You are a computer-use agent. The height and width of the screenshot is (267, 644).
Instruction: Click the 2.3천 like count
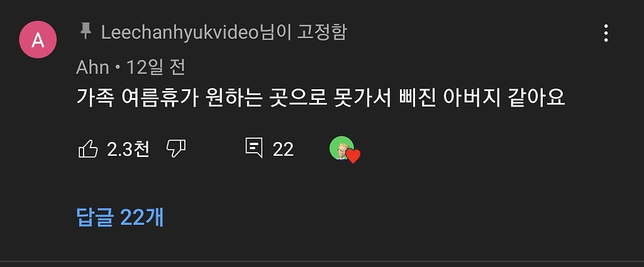tap(128, 149)
